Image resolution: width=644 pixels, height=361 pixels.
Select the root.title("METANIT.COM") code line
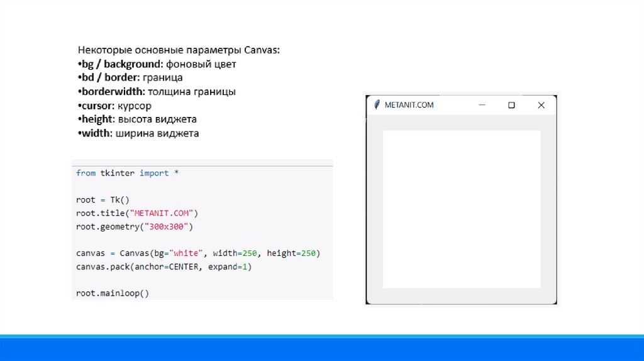[x=137, y=213]
